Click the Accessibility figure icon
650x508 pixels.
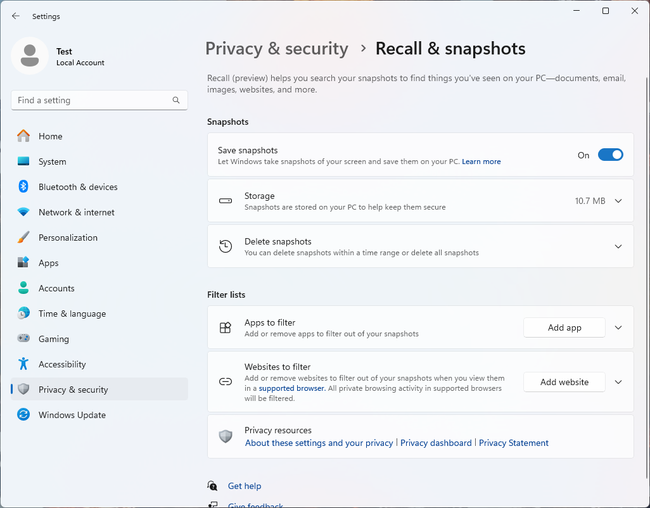coord(23,364)
